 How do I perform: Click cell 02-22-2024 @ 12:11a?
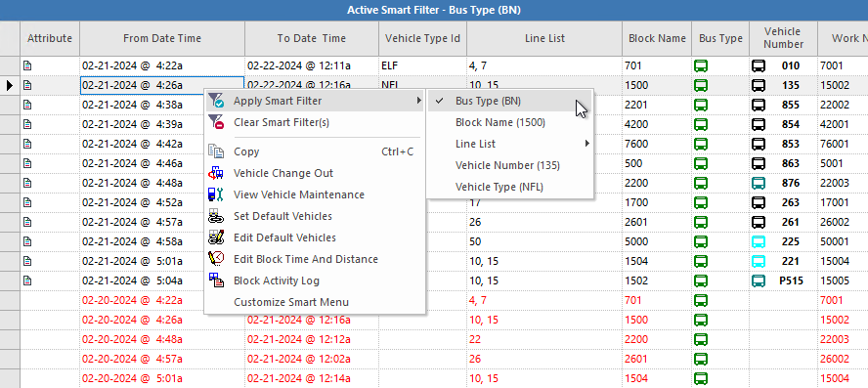[312, 65]
